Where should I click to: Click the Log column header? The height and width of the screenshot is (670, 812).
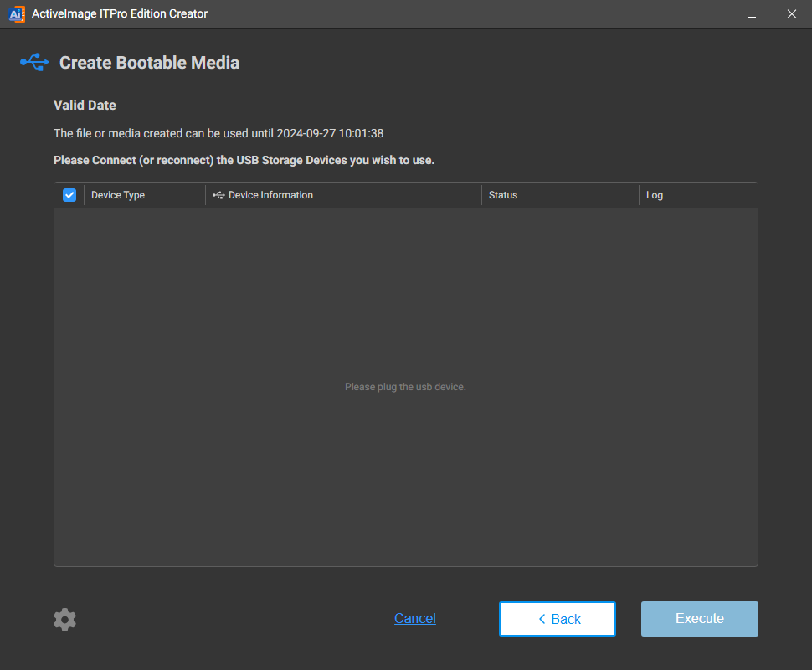(x=655, y=195)
